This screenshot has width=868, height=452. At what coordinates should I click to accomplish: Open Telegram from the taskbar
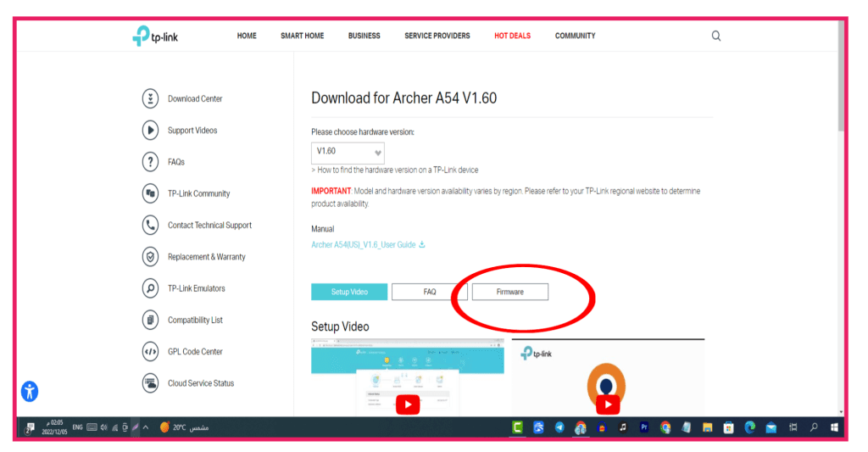(559, 427)
